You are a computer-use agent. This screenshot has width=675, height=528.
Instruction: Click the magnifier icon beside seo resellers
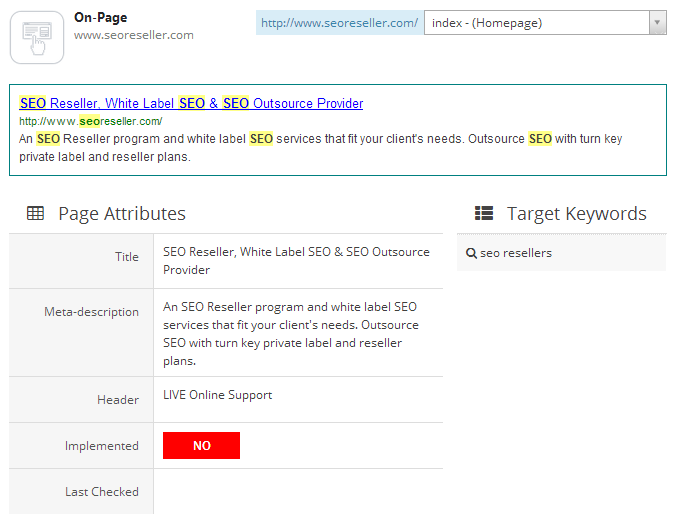pos(471,253)
